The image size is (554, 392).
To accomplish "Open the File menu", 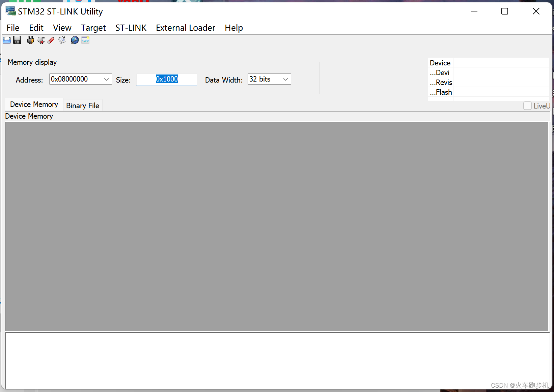I will pyautogui.click(x=13, y=28).
